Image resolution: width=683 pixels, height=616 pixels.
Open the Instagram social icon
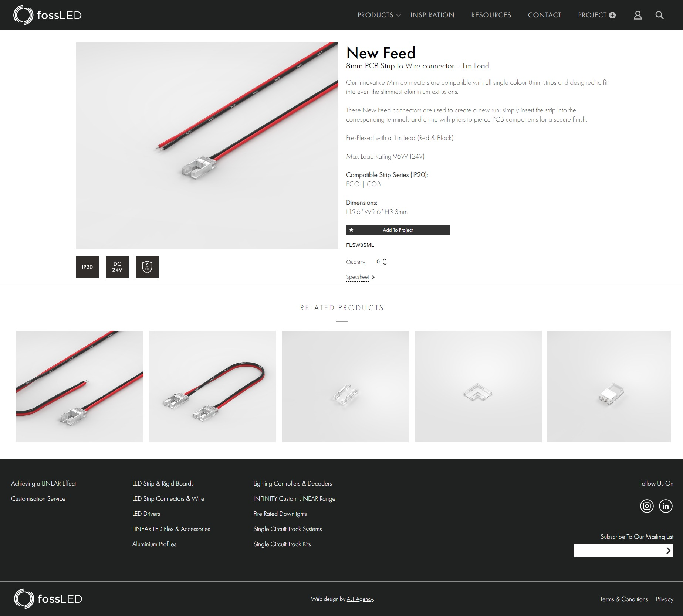click(647, 506)
